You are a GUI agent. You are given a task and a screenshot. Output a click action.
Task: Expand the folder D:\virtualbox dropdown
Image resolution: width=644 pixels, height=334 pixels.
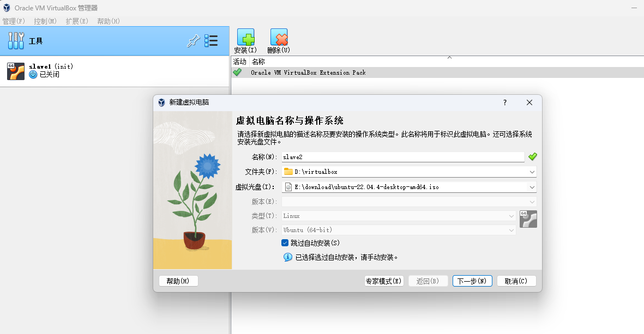[532, 172]
